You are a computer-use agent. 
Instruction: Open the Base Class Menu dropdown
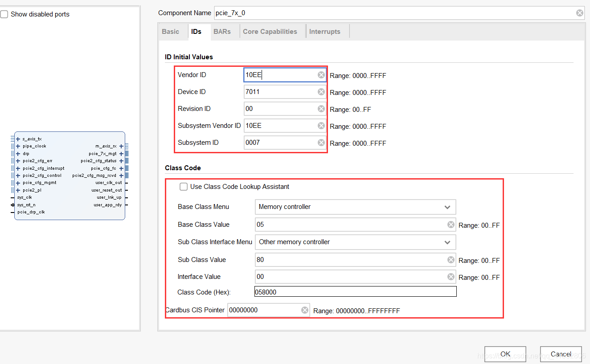(x=356, y=207)
